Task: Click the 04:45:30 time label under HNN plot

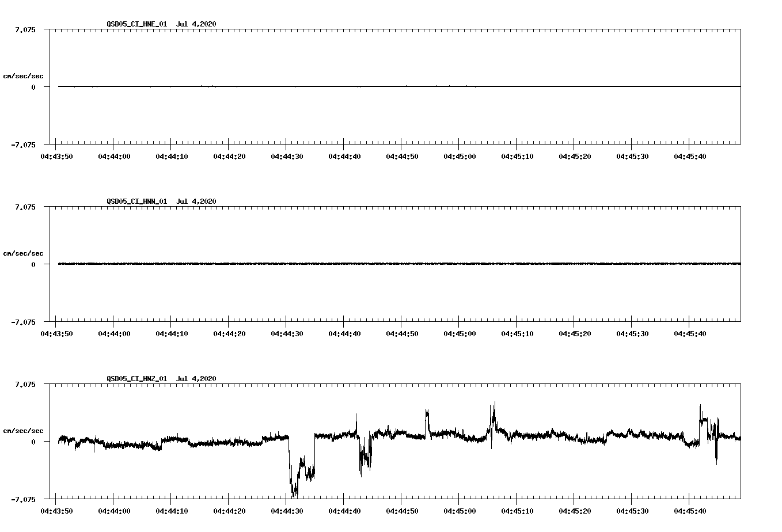Action: (632, 333)
